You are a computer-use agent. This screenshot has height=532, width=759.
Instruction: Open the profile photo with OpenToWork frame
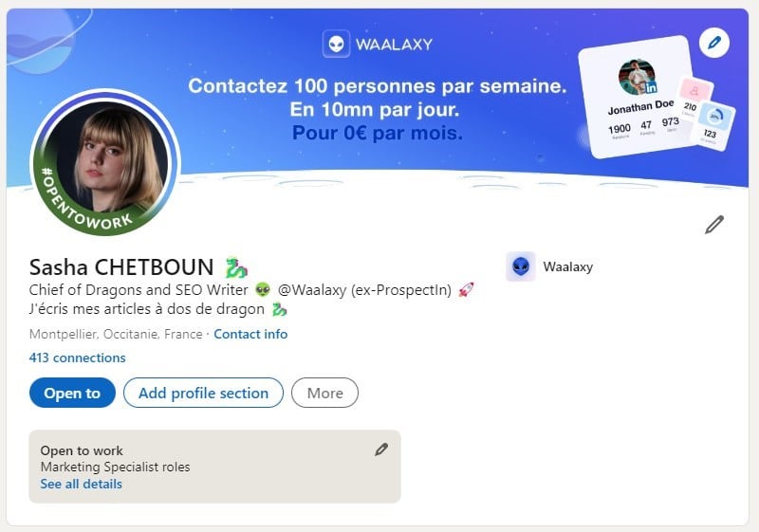[105, 162]
